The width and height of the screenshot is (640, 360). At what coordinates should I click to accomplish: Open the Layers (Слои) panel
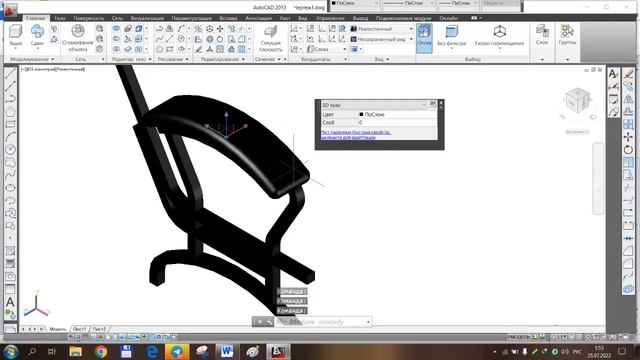(x=542, y=35)
